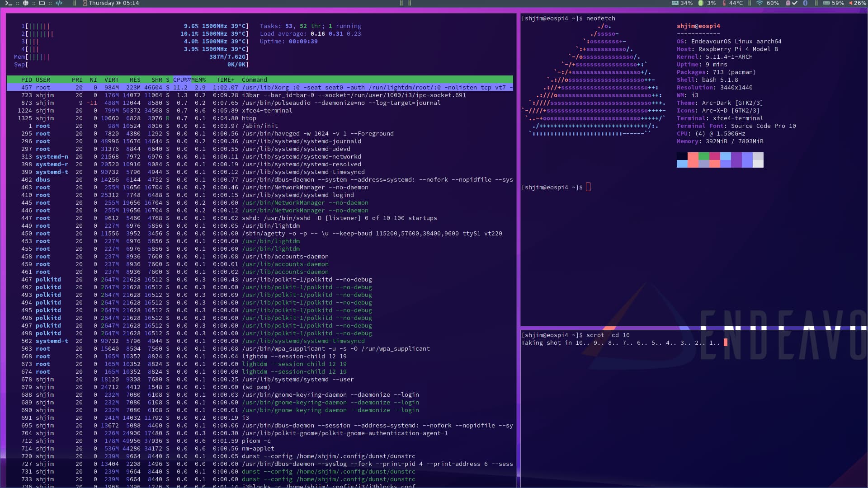Select the haveged process row
Screen dimensions: 868x488
260,134
